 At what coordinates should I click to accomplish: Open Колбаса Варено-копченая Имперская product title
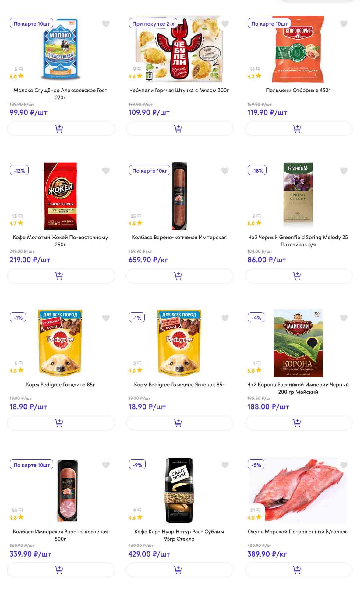[179, 237]
